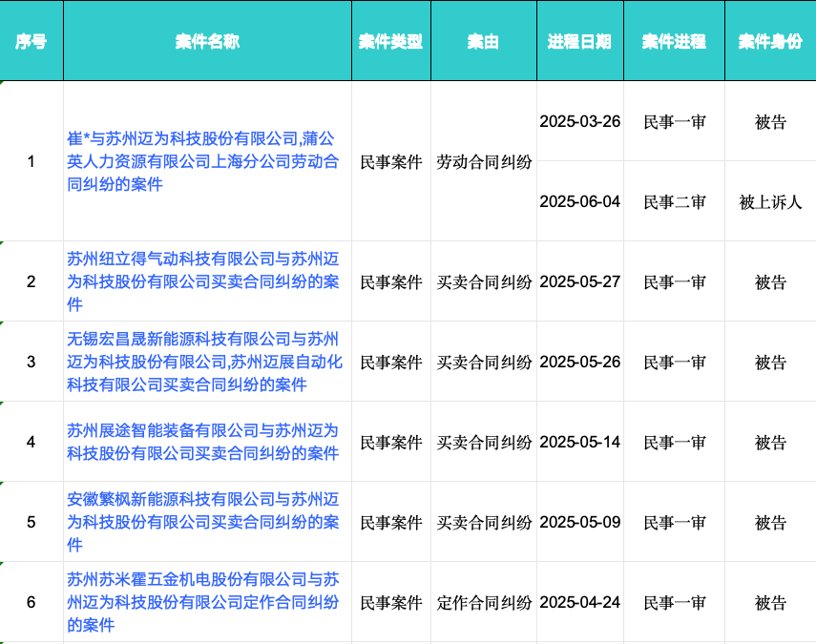816x644 pixels.
Task: Click the 案由 column header
Action: [484, 41]
